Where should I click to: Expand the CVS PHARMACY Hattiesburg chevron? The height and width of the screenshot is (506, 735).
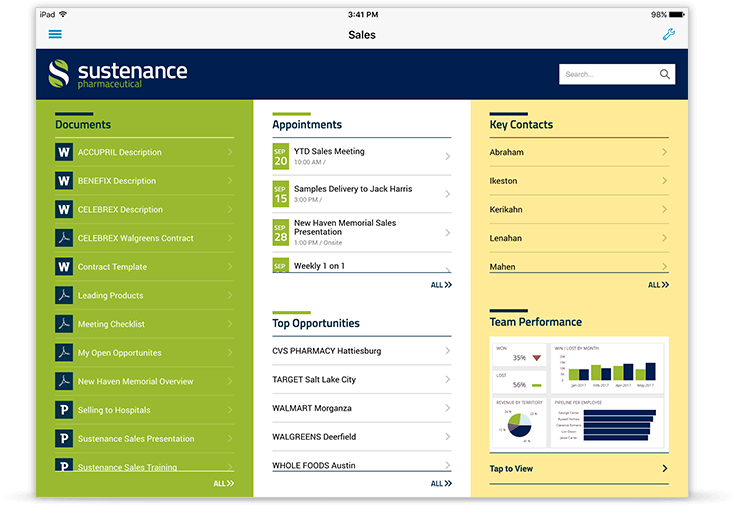447,351
